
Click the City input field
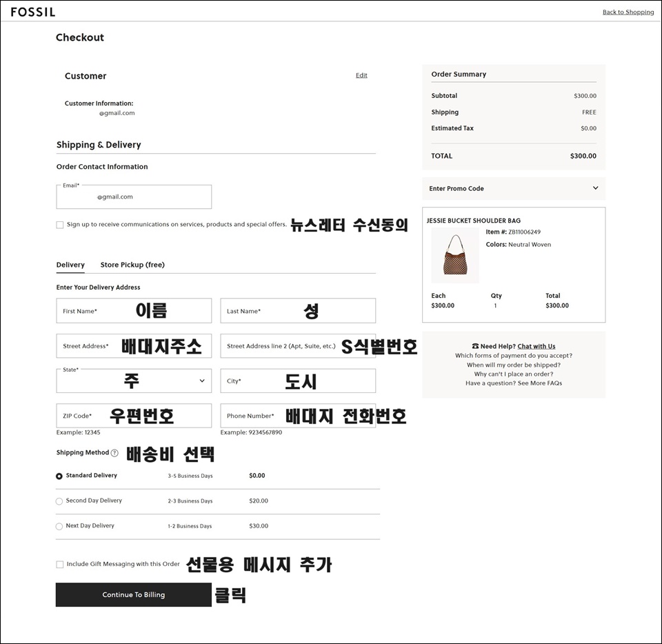(x=298, y=381)
